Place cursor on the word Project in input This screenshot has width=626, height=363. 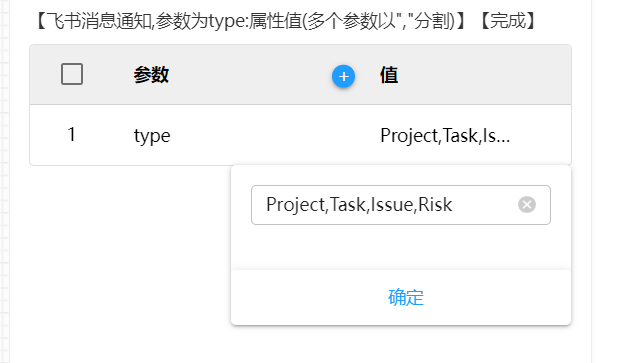(x=297, y=204)
